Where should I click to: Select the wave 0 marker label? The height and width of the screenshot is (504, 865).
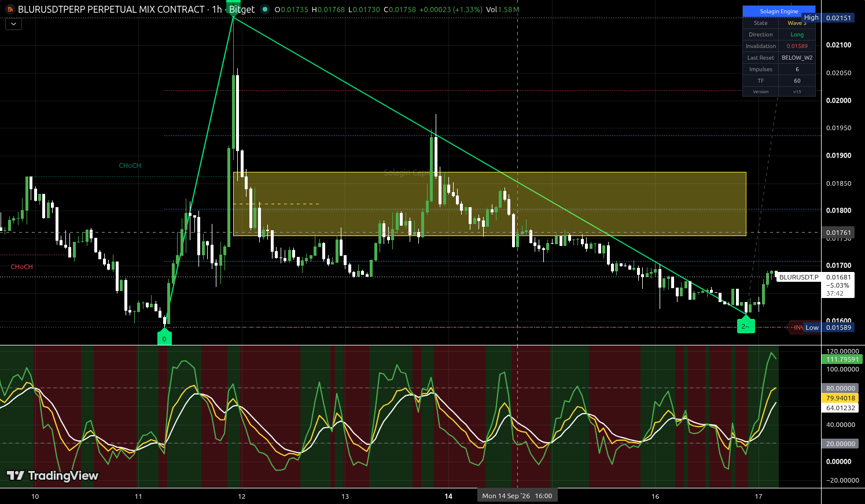pyautogui.click(x=164, y=337)
